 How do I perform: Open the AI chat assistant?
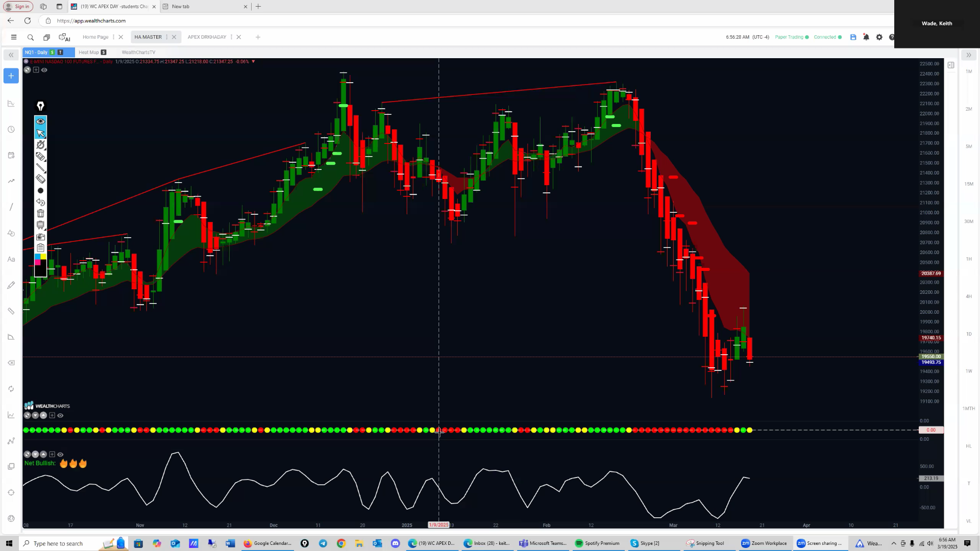tap(64, 37)
